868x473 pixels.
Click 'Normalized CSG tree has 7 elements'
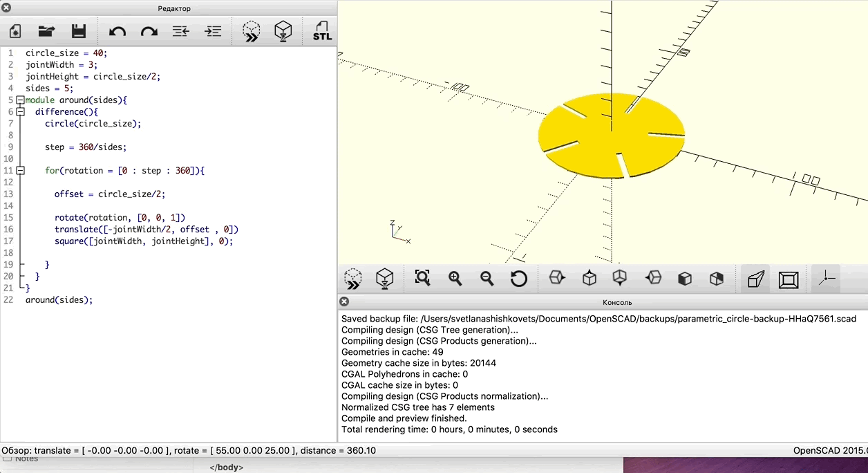click(x=418, y=407)
